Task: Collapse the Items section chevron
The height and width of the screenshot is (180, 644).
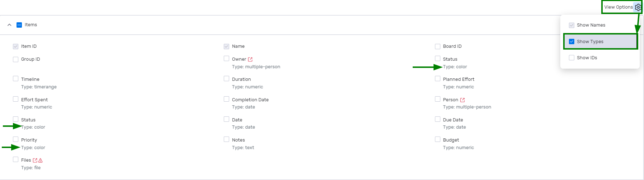Action: (x=9, y=25)
